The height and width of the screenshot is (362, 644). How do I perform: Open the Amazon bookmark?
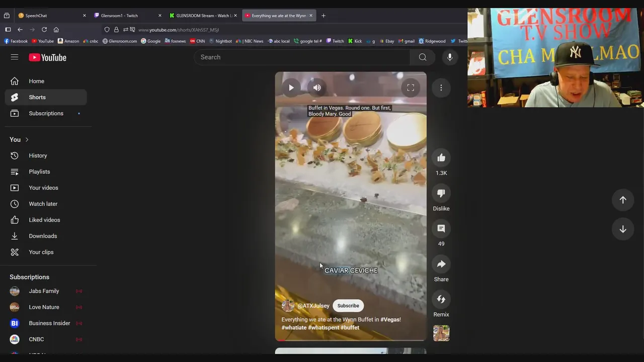pyautogui.click(x=68, y=41)
